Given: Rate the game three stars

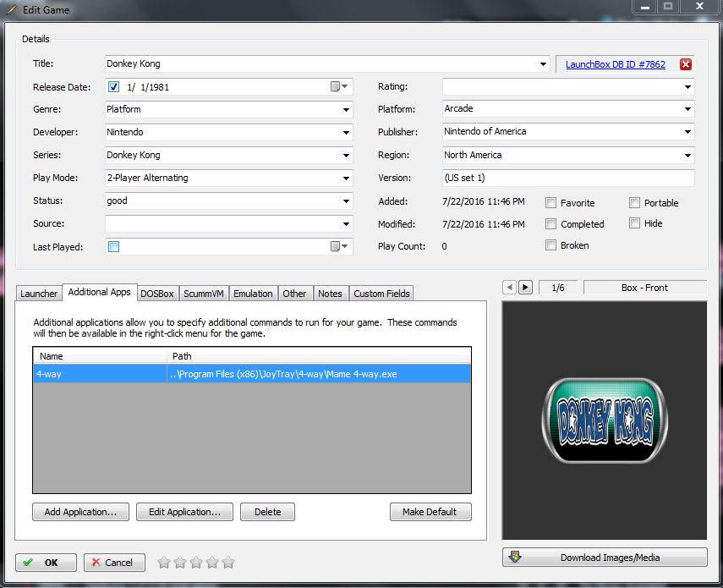Looking at the screenshot, I should 196,562.
